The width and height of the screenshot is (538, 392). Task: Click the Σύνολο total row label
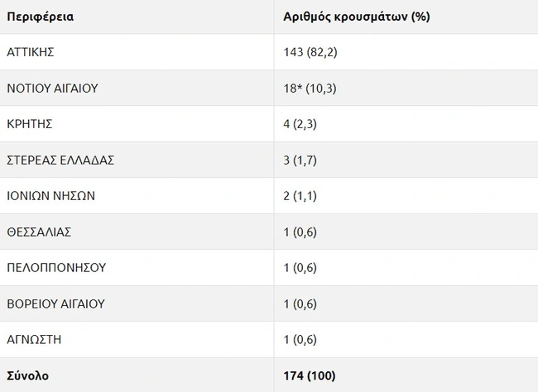27,375
